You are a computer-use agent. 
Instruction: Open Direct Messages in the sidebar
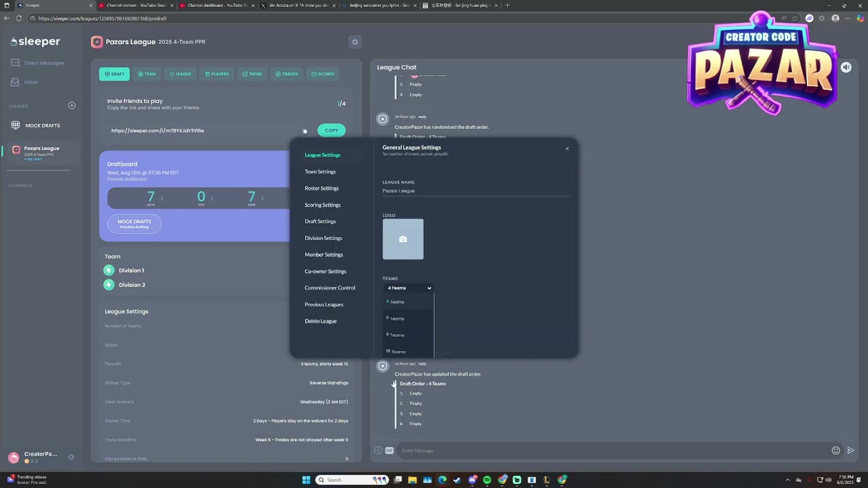point(38,63)
